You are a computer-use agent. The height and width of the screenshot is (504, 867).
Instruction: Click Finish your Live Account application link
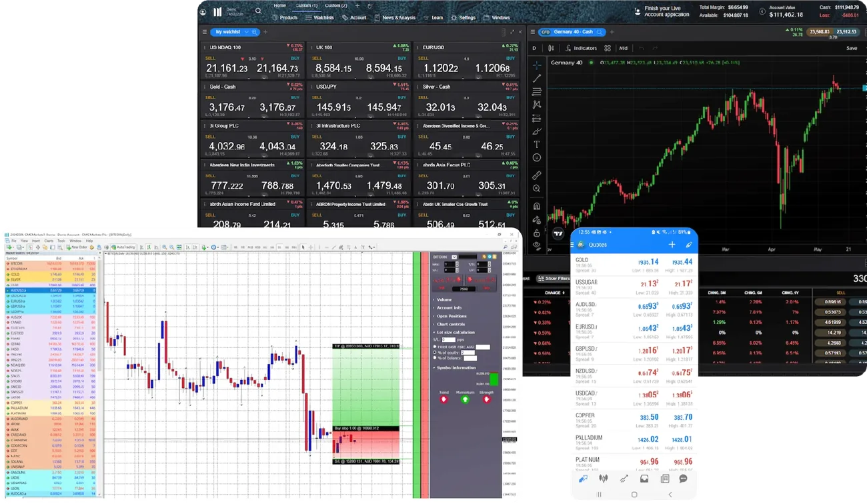[x=666, y=11]
